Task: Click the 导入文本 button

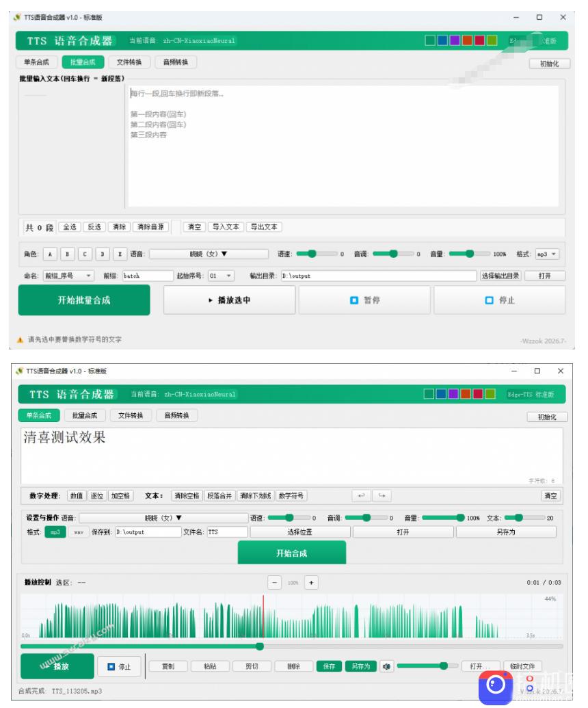Action: (226, 226)
